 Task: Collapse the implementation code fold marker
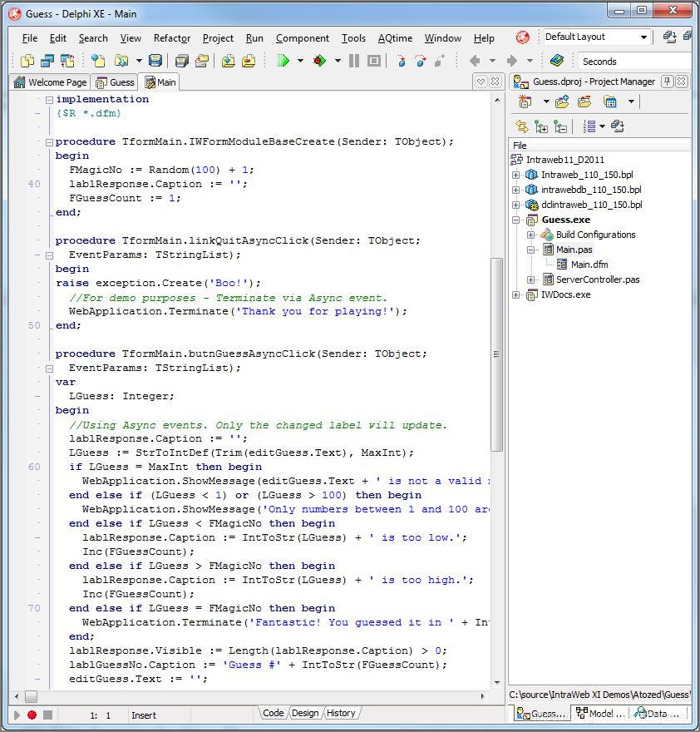(x=49, y=100)
